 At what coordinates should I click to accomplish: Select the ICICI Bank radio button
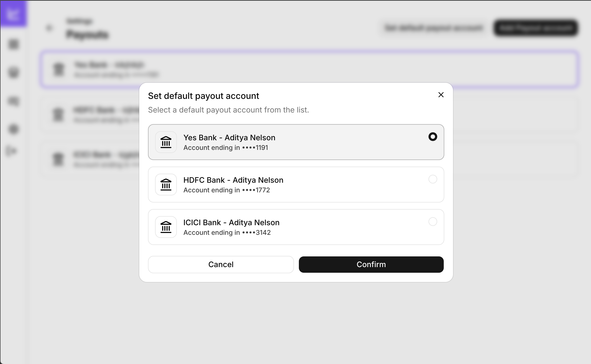pos(432,222)
